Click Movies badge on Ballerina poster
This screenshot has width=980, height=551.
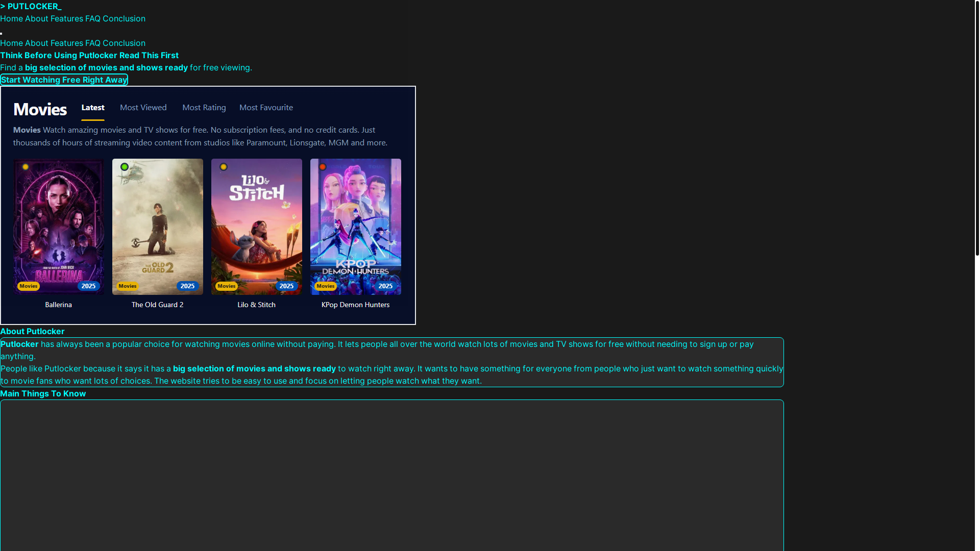pos(29,286)
